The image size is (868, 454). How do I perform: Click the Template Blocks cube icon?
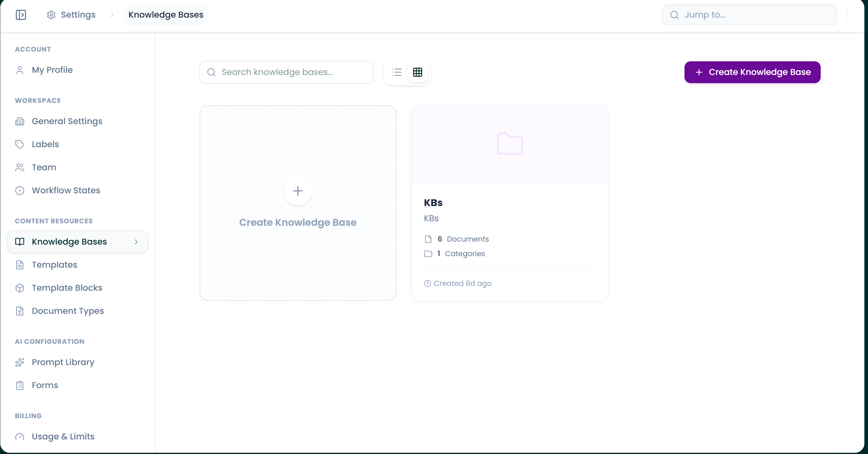pos(19,288)
